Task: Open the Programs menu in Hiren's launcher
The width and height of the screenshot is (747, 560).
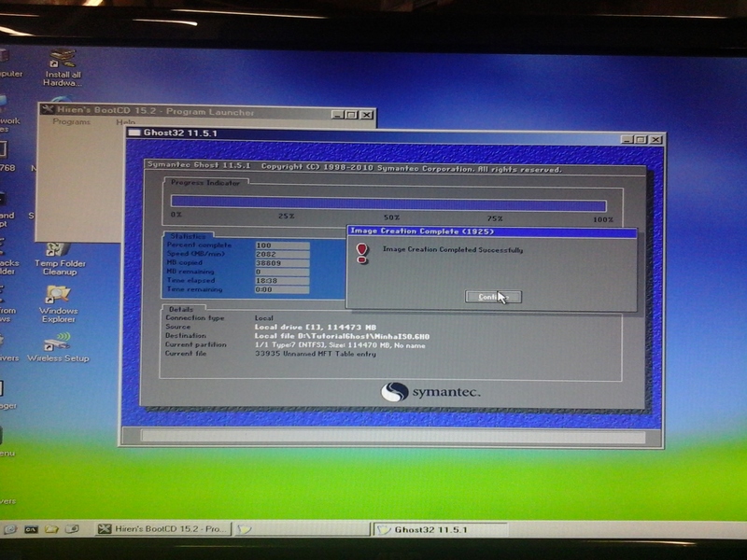Action: click(x=72, y=122)
